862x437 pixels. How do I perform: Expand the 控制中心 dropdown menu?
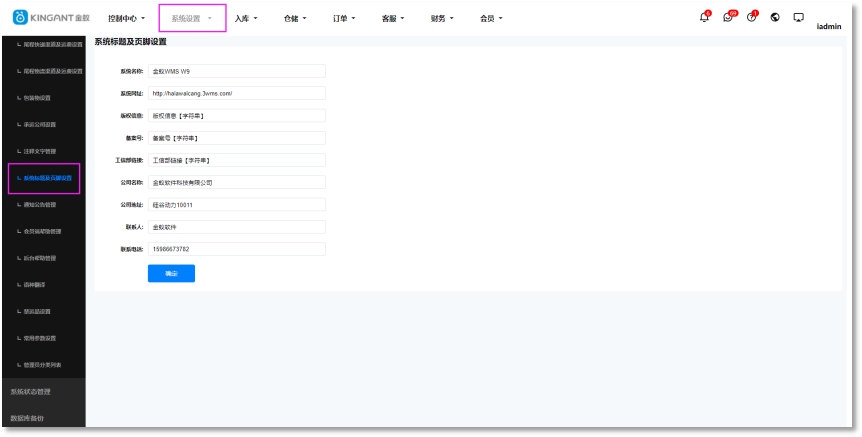click(126, 18)
